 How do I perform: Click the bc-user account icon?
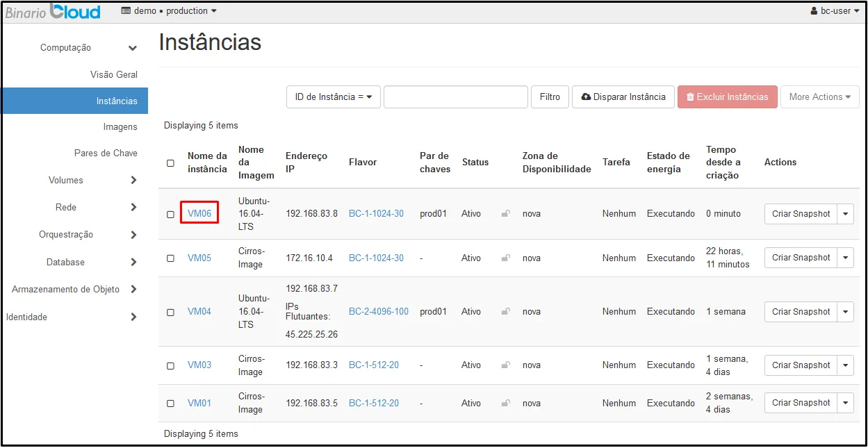(814, 10)
